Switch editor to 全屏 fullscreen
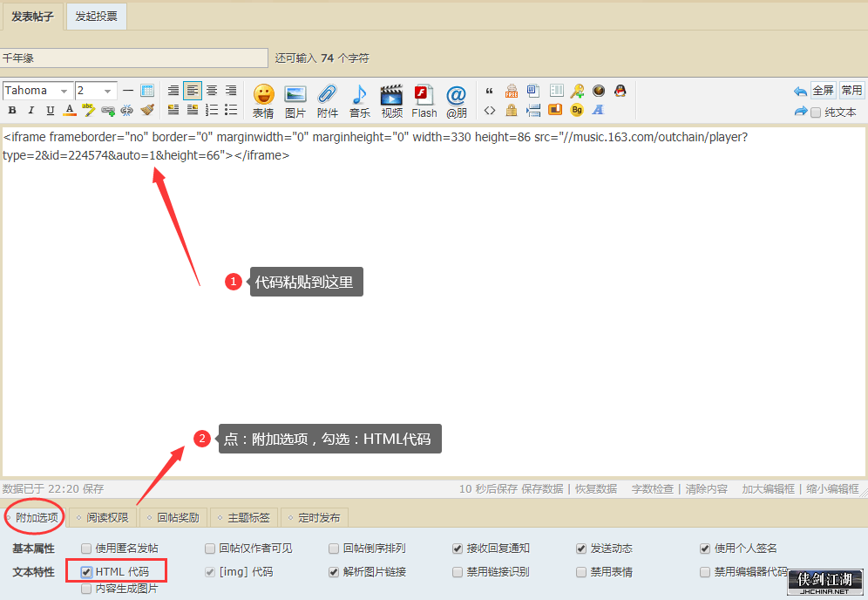 point(824,91)
